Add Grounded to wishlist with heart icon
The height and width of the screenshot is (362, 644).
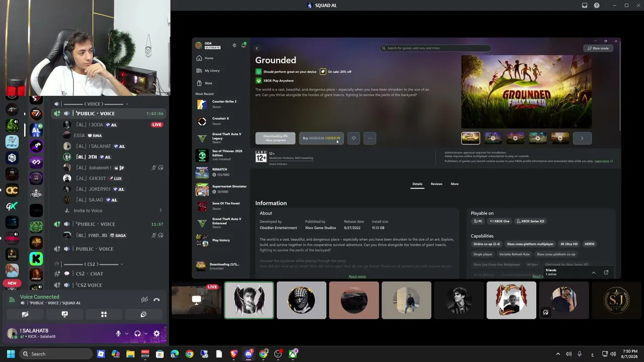(x=354, y=138)
